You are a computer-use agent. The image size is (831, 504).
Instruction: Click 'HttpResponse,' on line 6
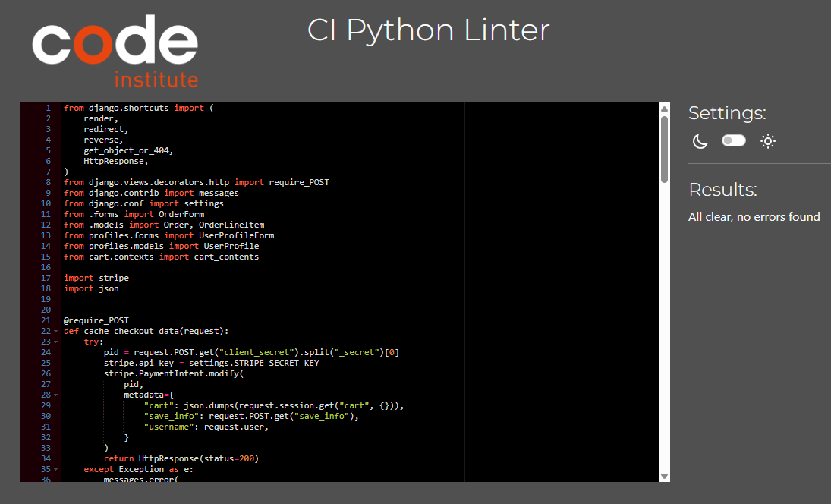(116, 161)
